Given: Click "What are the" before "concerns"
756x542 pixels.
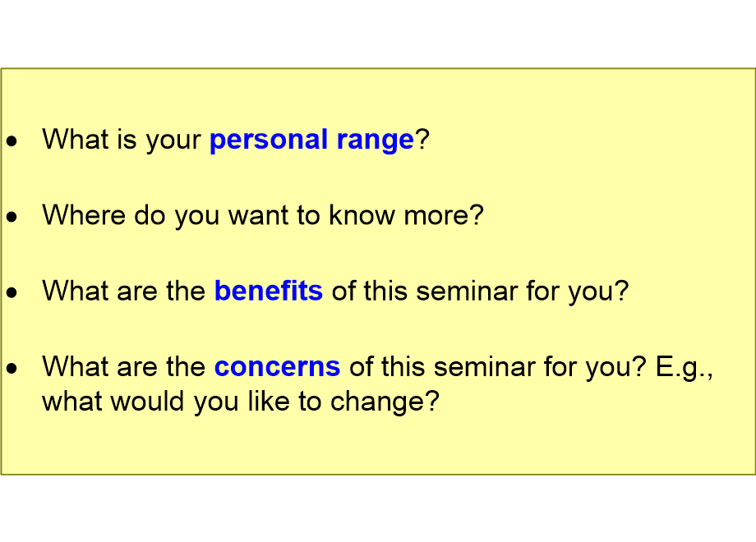Looking at the screenshot, I should [x=123, y=366].
